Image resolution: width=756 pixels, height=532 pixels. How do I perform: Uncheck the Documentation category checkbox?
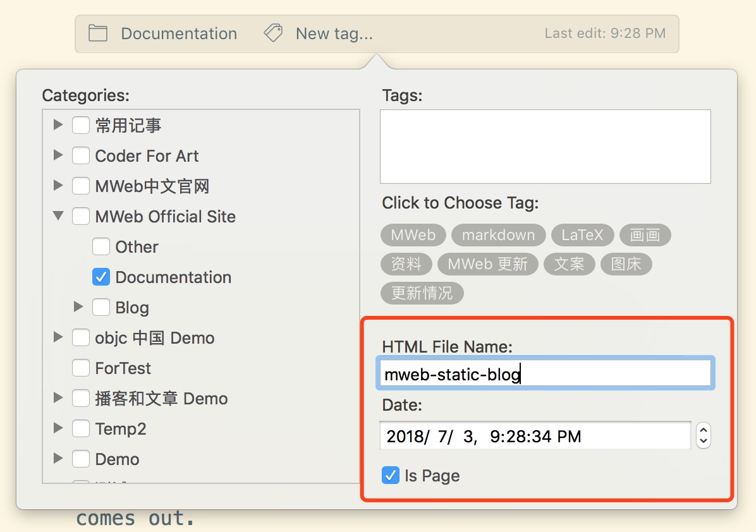(101, 277)
